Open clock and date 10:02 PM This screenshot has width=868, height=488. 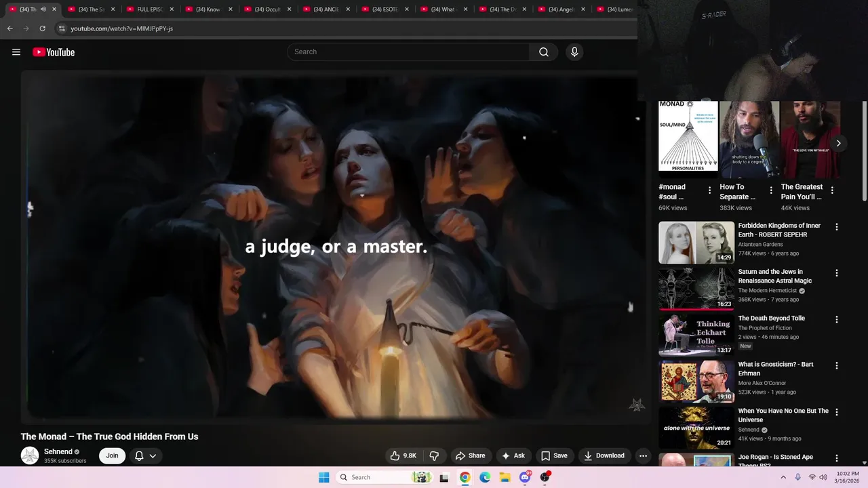pos(848,477)
